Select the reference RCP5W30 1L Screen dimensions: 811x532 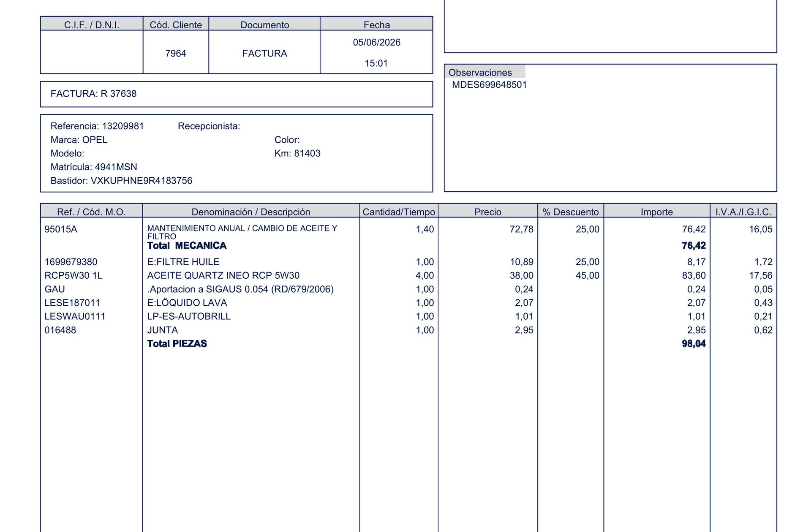[x=73, y=275]
